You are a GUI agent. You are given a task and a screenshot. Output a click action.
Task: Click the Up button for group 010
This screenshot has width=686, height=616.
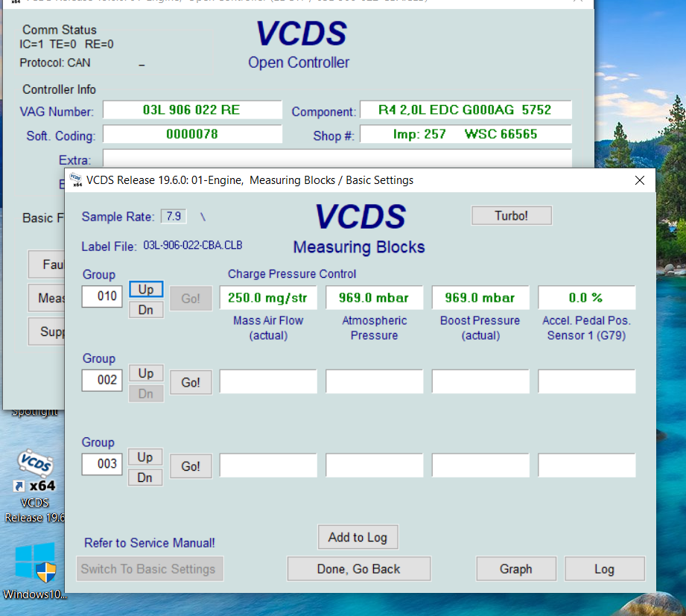(146, 289)
